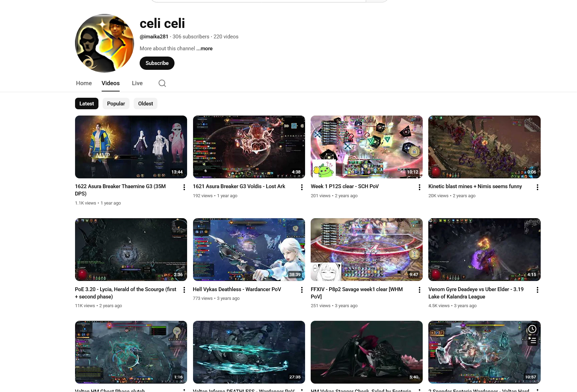Open Hell Vykas Deathless video thumbnail
Screen dimensions: 577x392
[x=249, y=250]
